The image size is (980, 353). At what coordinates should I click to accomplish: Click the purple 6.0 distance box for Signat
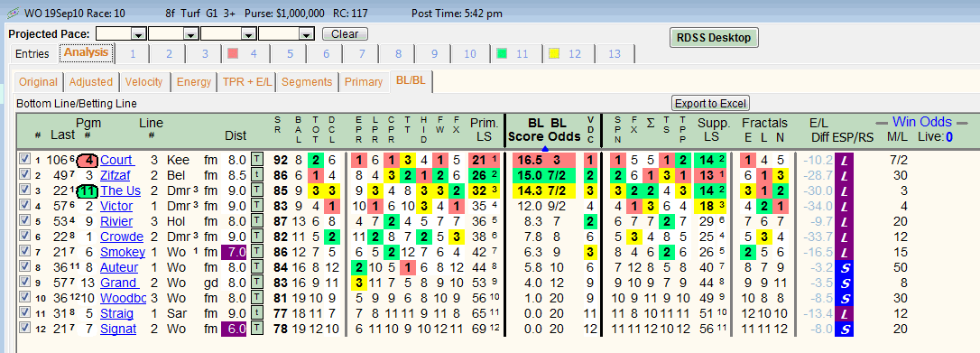point(236,329)
